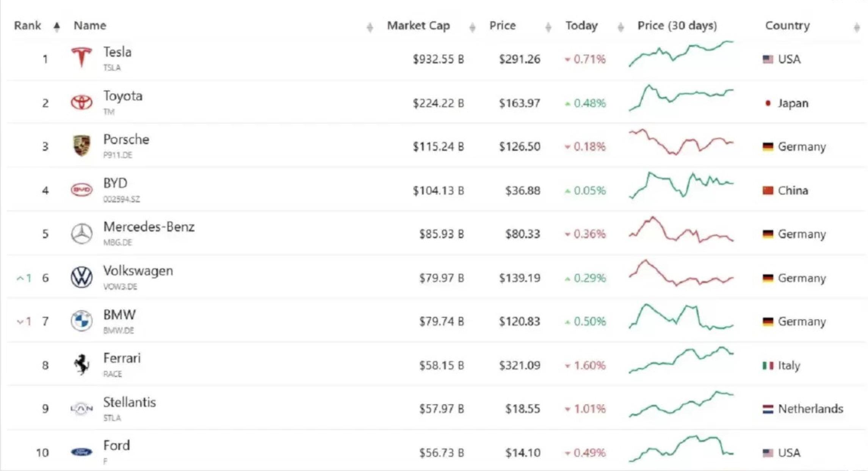
Task: Sort by Market Cap using its arrows
Action: pos(472,27)
